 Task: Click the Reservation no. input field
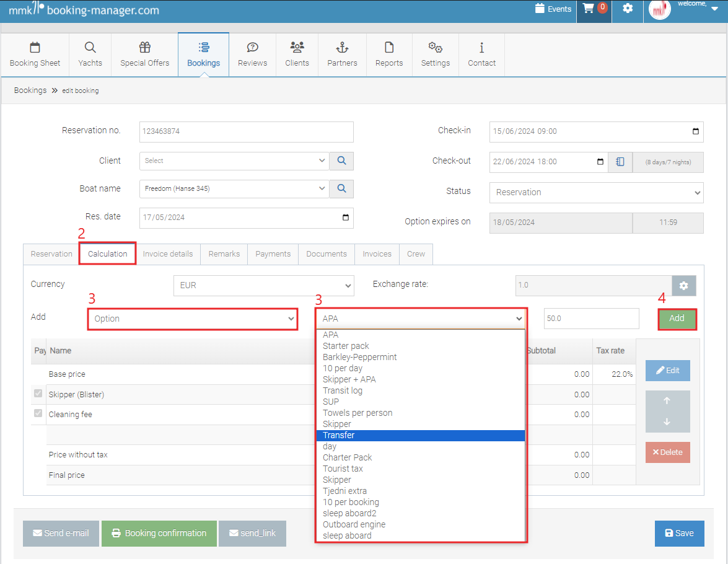click(246, 131)
